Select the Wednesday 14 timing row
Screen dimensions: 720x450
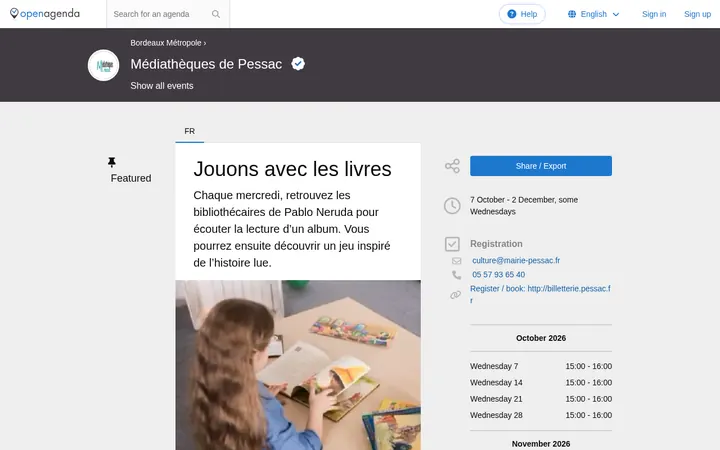[x=540, y=382]
